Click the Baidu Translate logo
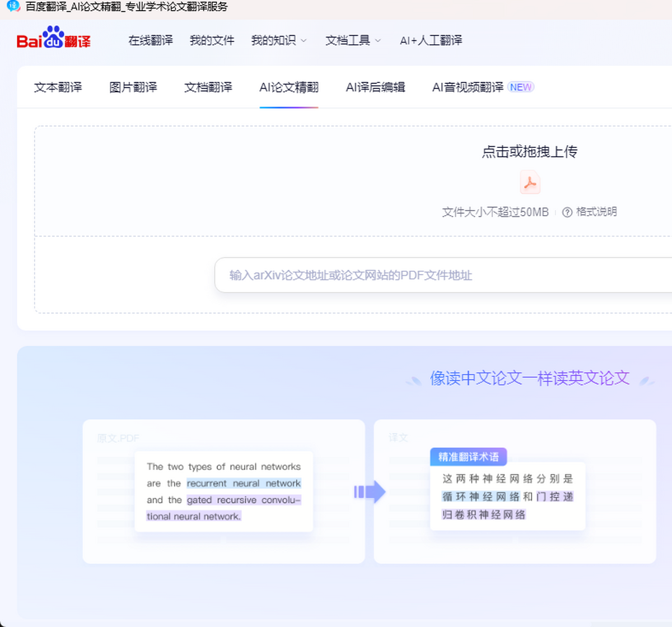 (53, 38)
